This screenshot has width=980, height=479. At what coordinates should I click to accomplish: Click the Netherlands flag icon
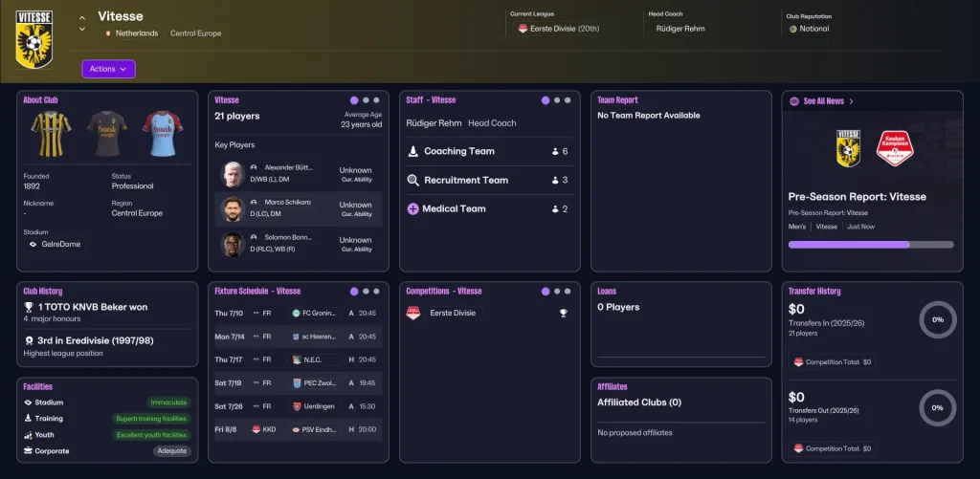pyautogui.click(x=108, y=33)
